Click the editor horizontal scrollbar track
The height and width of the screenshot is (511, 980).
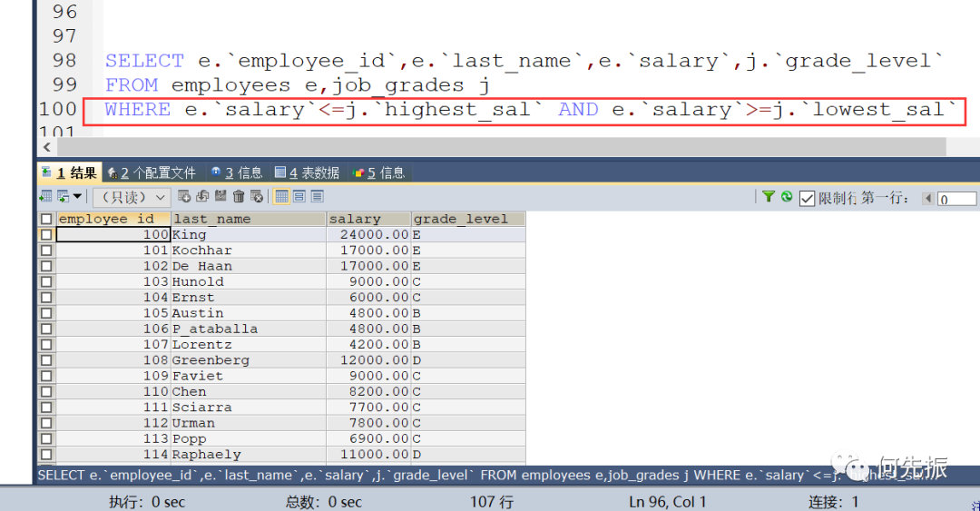click(x=501, y=147)
